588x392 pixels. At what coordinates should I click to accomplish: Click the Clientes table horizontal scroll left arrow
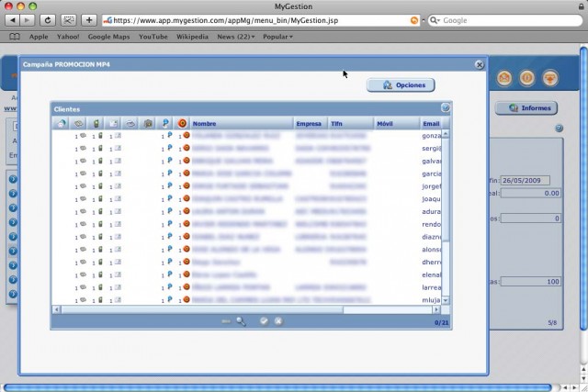click(x=57, y=309)
